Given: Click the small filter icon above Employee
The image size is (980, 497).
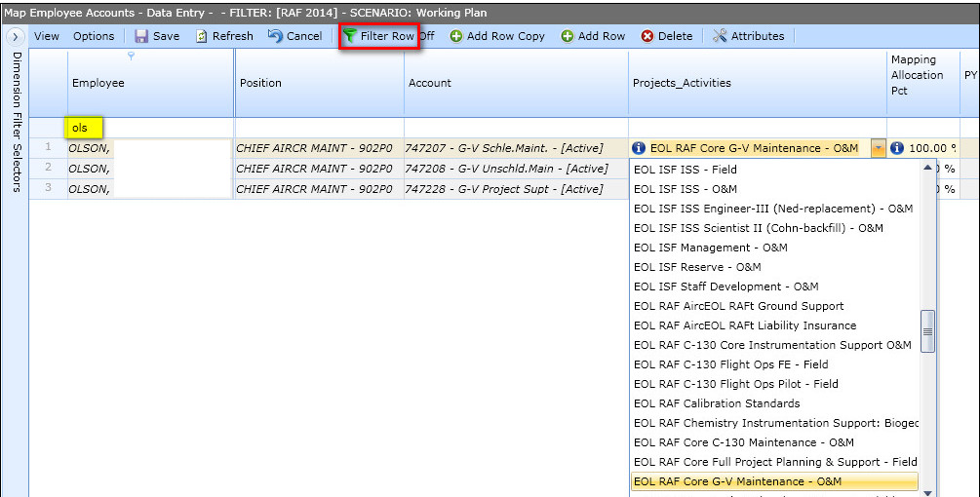Looking at the screenshot, I should (132, 57).
